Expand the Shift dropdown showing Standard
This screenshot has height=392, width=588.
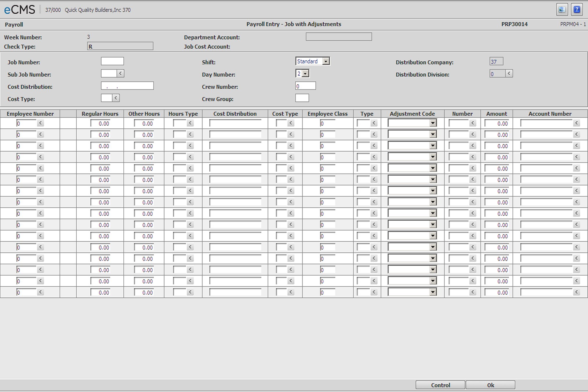(326, 61)
